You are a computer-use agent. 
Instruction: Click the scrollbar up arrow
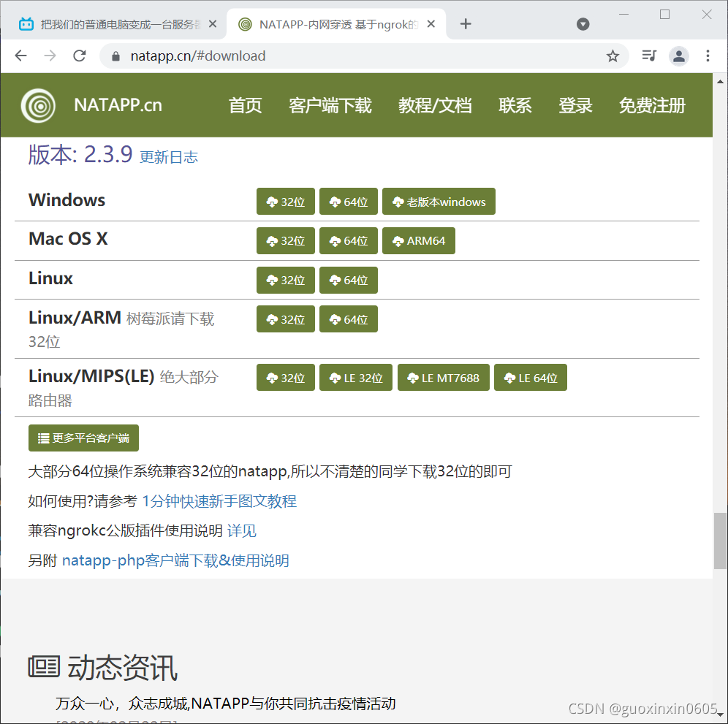pyautogui.click(x=720, y=82)
